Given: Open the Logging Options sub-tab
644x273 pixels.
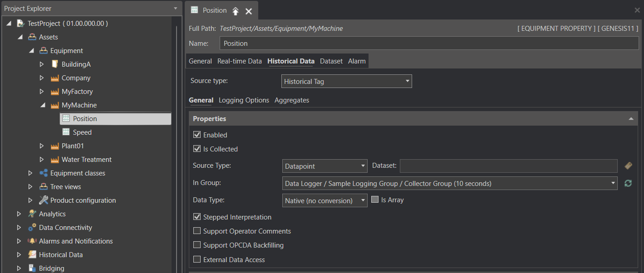Looking at the screenshot, I should tap(244, 100).
